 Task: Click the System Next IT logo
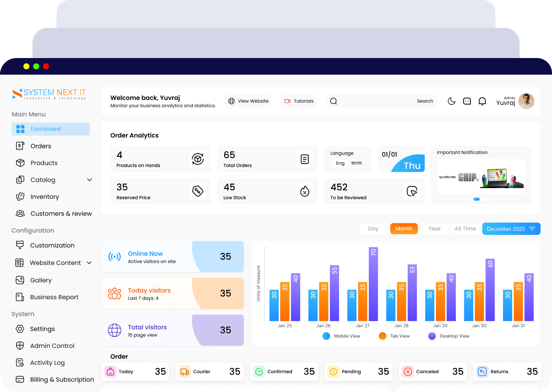(x=49, y=94)
